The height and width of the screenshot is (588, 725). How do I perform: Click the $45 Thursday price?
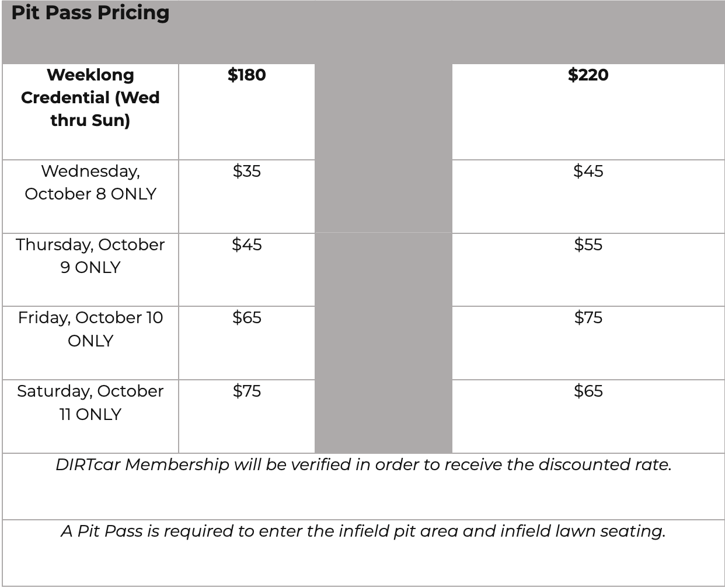(x=246, y=244)
